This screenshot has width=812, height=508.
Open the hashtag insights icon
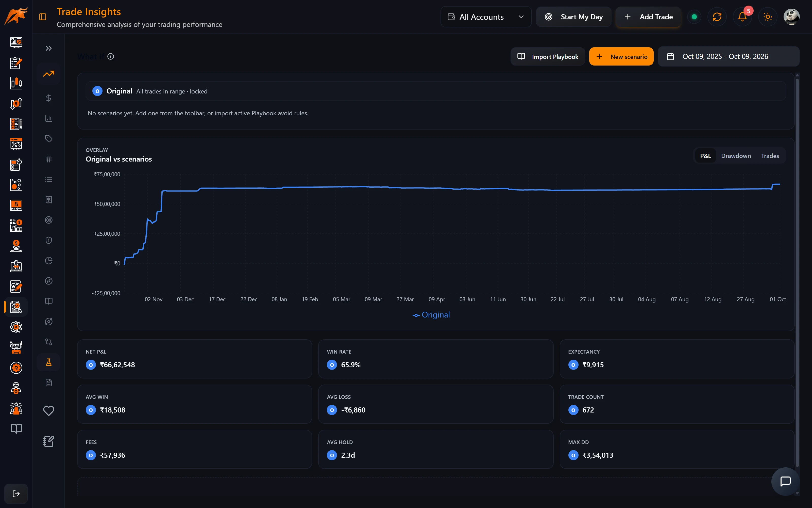pyautogui.click(x=49, y=159)
